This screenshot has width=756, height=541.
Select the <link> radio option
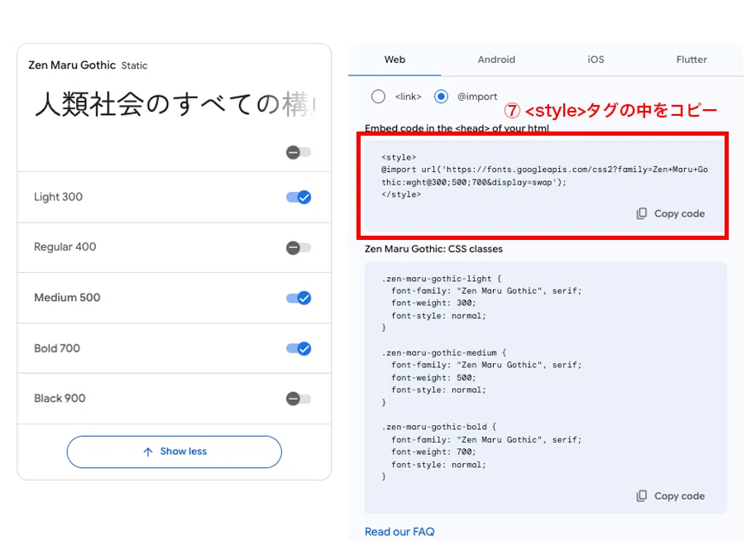click(379, 97)
